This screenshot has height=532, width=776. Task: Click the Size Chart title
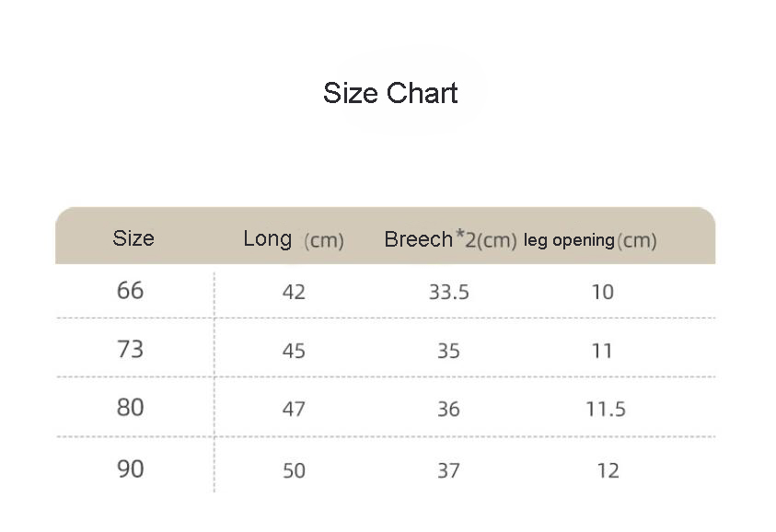(390, 93)
